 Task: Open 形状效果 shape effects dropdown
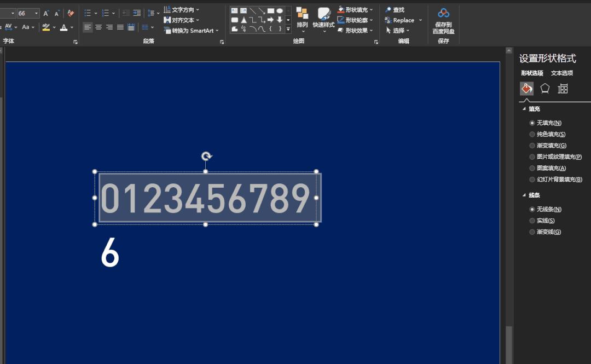pos(355,31)
